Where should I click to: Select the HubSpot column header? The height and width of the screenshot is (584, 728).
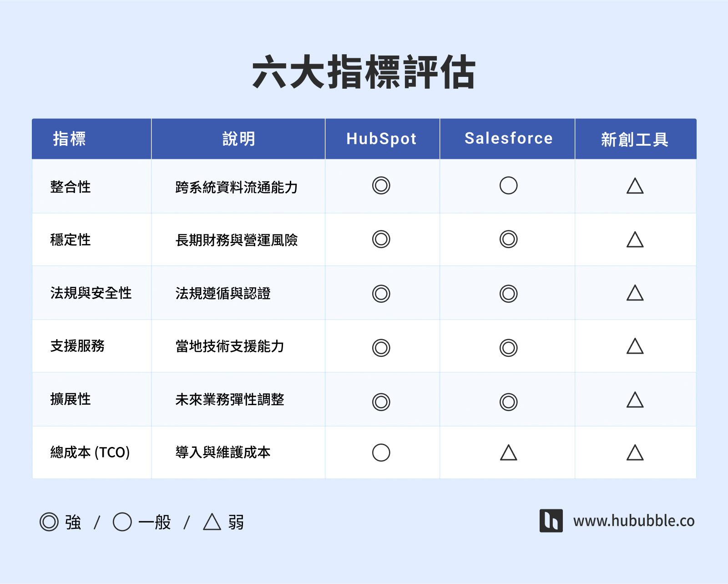coord(382,139)
